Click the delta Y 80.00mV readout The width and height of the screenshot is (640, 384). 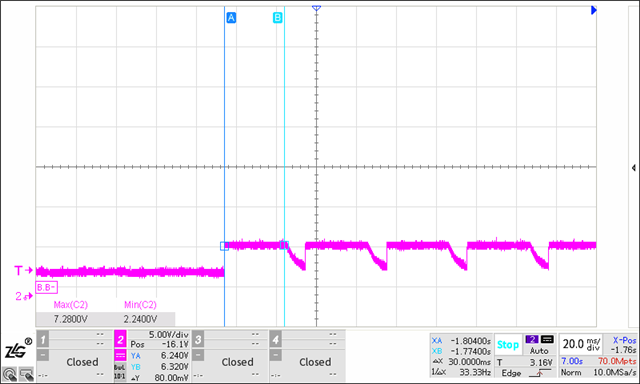(160, 378)
